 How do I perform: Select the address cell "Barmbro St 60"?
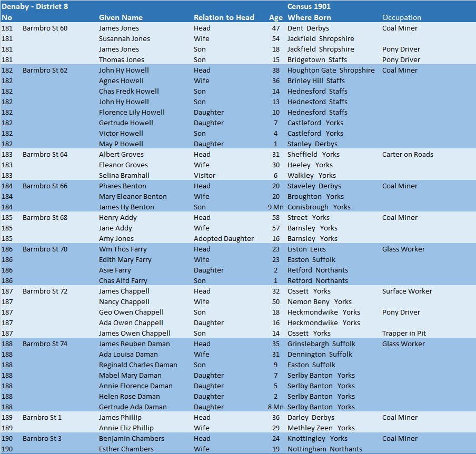[x=45, y=28]
